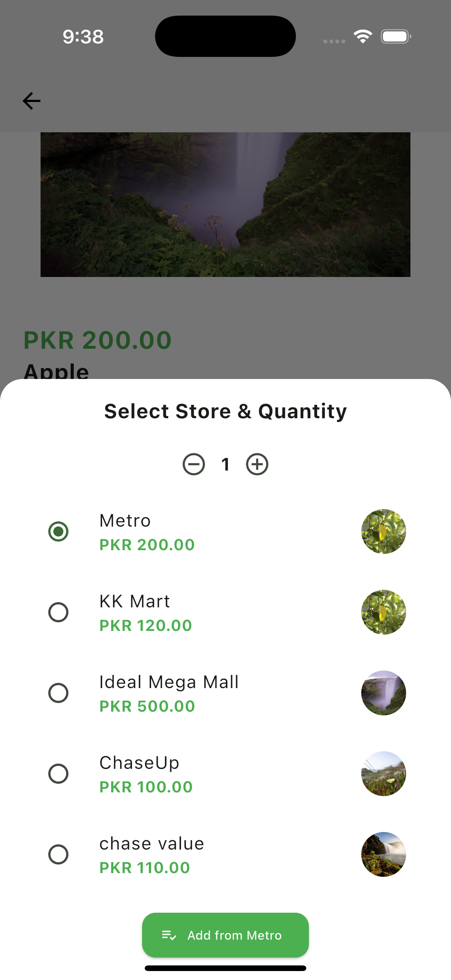Click the Wi-Fi status icon
The height and width of the screenshot is (980, 451).
[x=363, y=37]
